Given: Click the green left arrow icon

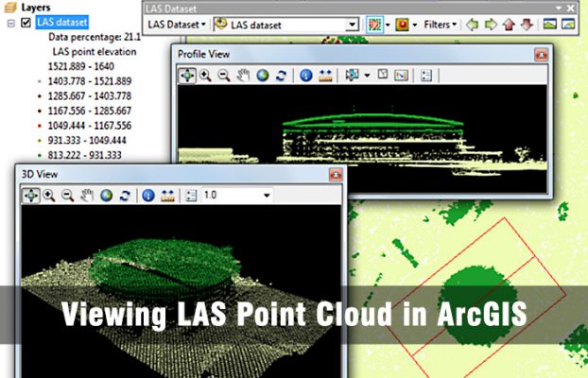Looking at the screenshot, I should tap(472, 25).
